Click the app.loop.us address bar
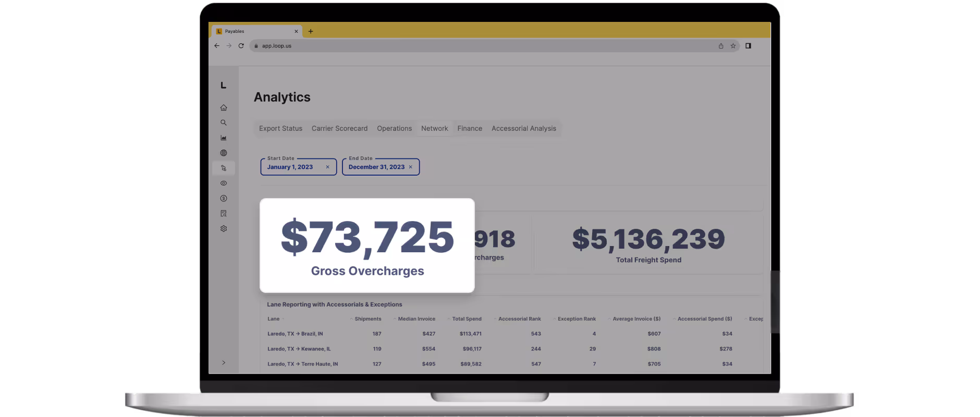Viewport: 980px width, 417px height. (x=494, y=46)
